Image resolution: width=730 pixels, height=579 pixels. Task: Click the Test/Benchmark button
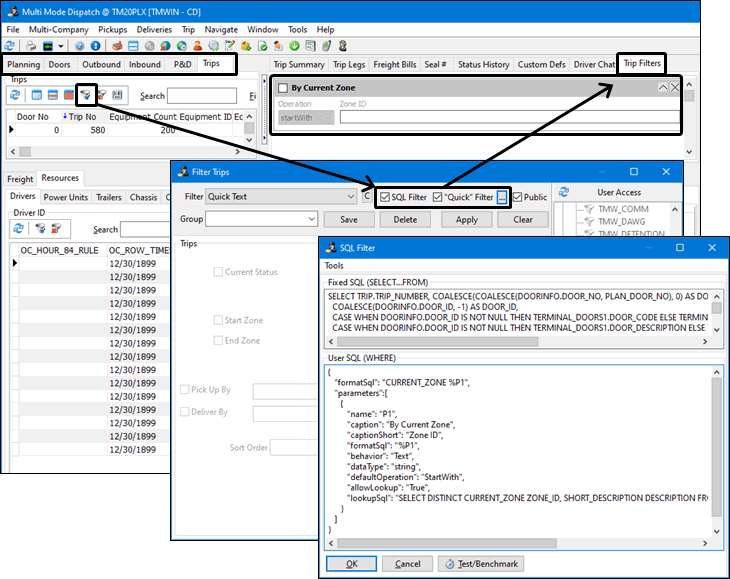(481, 564)
